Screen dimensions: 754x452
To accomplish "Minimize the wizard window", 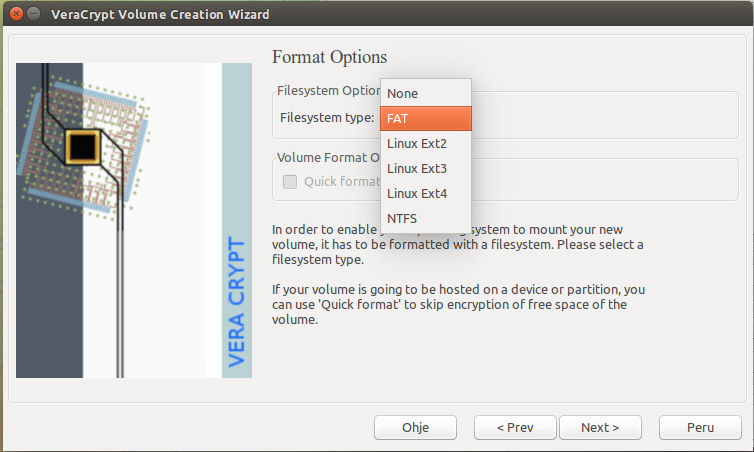I will click(32, 15).
